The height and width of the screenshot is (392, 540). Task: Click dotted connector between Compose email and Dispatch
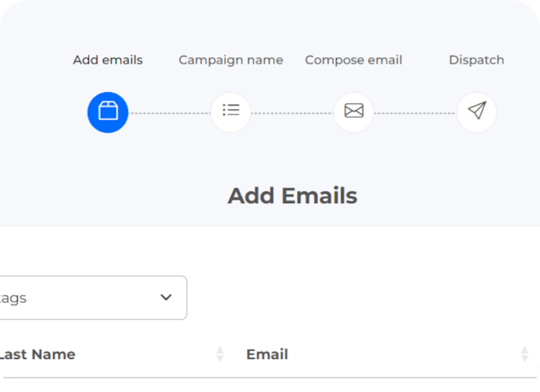pyautogui.click(x=415, y=113)
